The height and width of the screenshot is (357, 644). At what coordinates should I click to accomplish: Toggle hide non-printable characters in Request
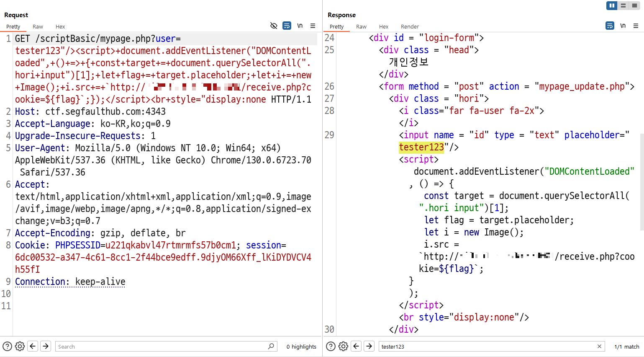(x=274, y=26)
